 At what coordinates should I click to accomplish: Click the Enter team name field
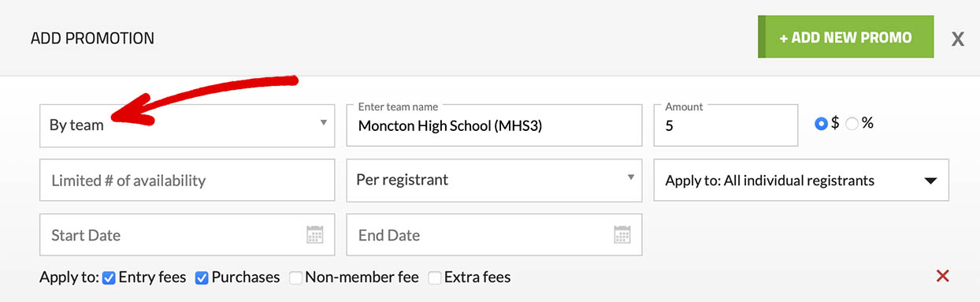495,125
